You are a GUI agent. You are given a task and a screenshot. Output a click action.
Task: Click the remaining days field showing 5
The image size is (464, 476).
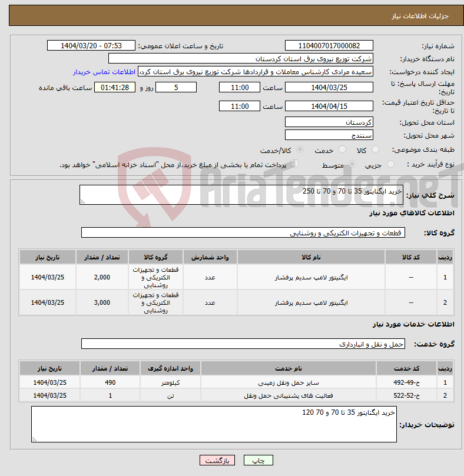(176, 88)
